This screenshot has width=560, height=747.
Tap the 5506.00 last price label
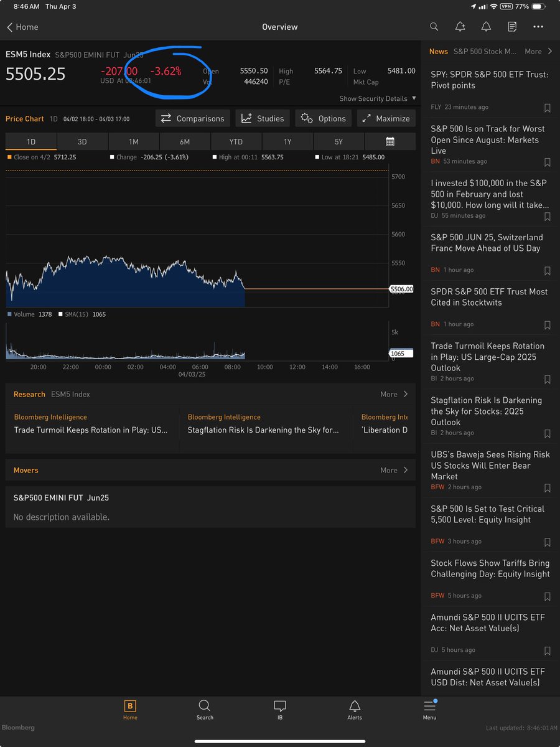coord(401,289)
